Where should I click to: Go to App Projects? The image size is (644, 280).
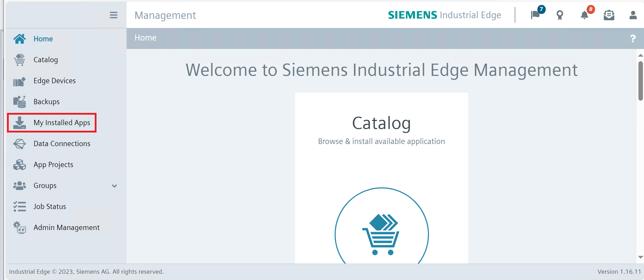[x=53, y=165]
